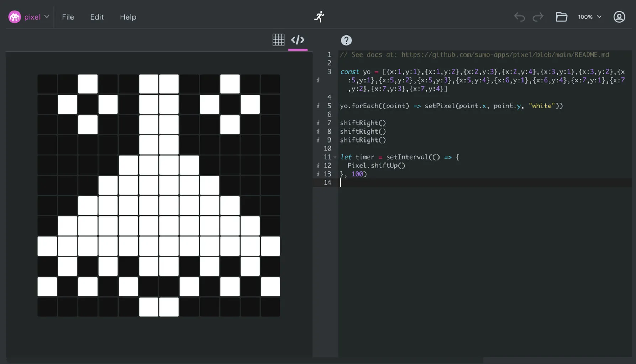The height and width of the screenshot is (364, 636).
Task: Click the info marker on line 13
Action: [318, 174]
